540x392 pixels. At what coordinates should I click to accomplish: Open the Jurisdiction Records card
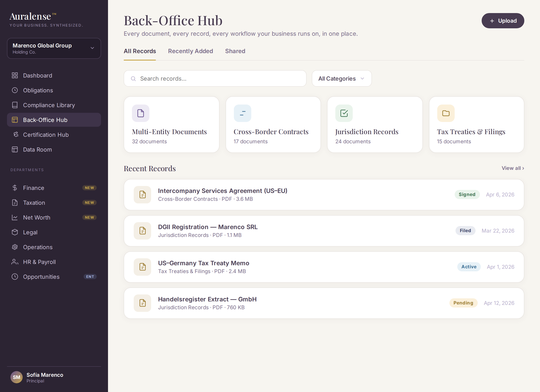(x=375, y=125)
